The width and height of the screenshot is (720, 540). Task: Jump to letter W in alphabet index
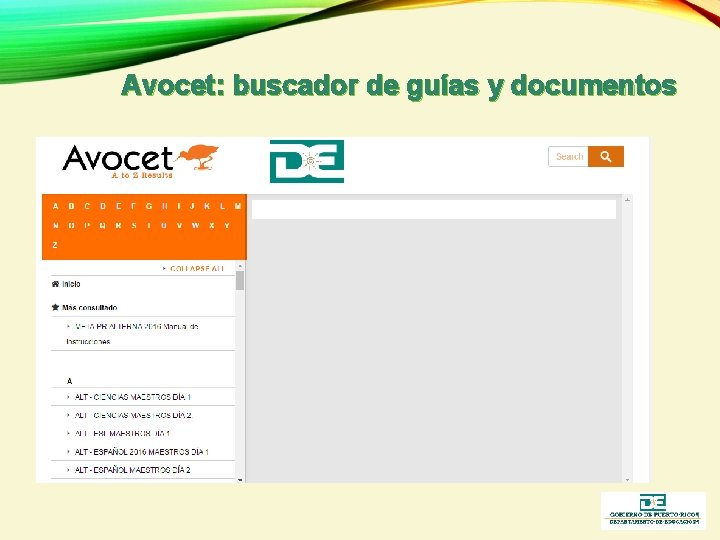(196, 225)
